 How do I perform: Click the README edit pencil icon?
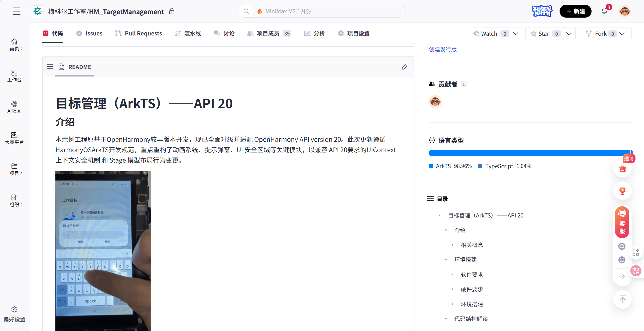tap(404, 67)
